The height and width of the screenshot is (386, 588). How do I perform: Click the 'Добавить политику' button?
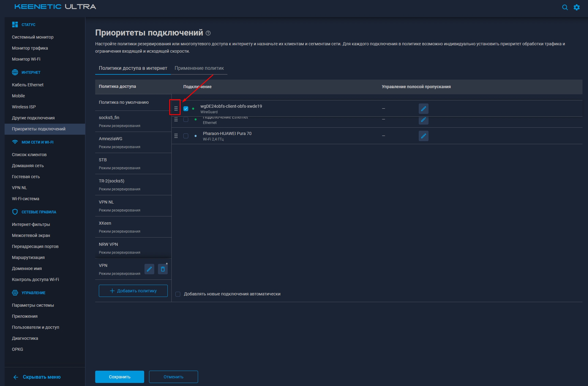tap(133, 290)
